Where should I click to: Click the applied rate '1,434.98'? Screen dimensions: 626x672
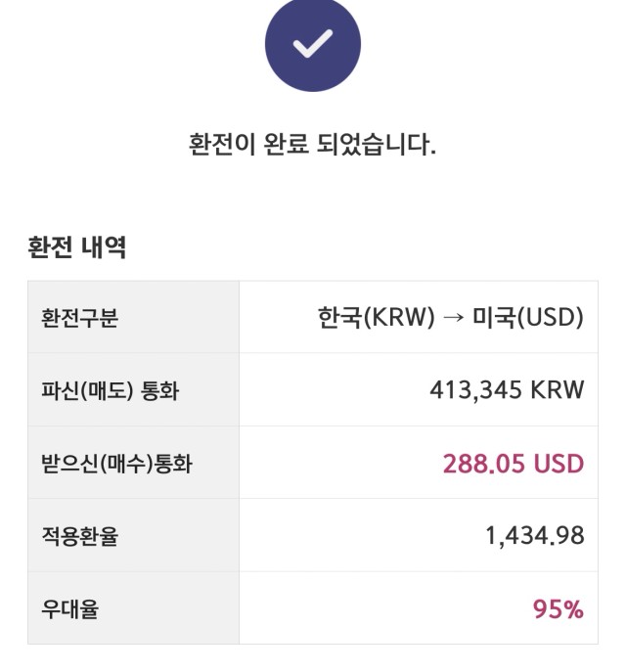535,536
